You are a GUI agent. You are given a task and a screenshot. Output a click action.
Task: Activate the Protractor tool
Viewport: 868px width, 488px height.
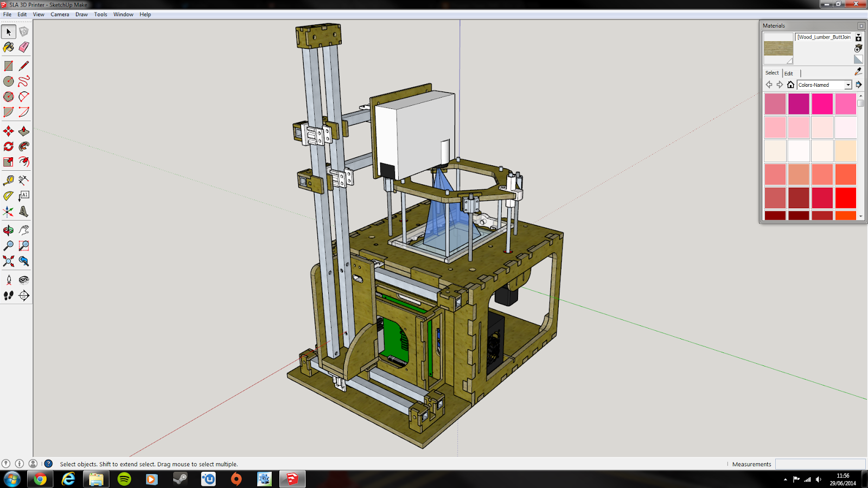(9, 196)
